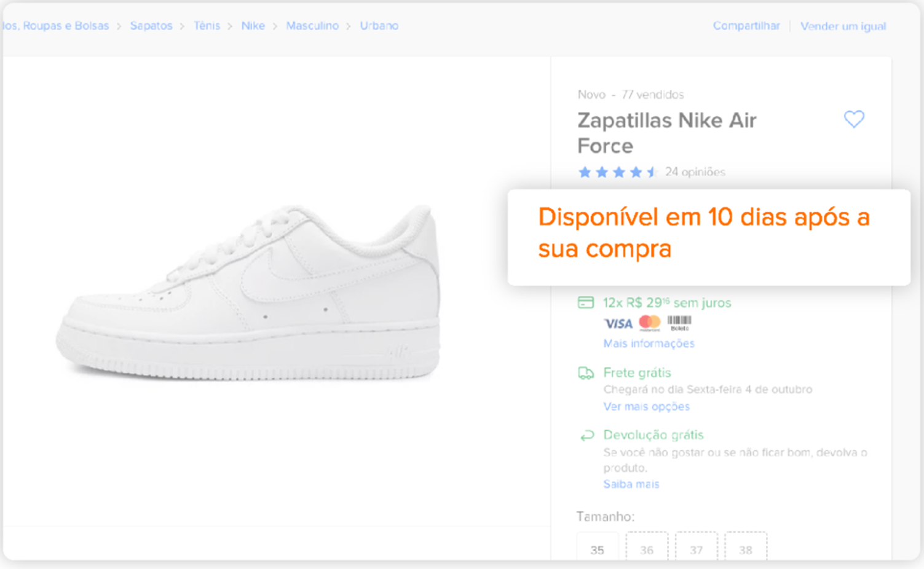Image resolution: width=924 pixels, height=569 pixels.
Task: Open the Sapatos breadcrumb
Action: 151,26
